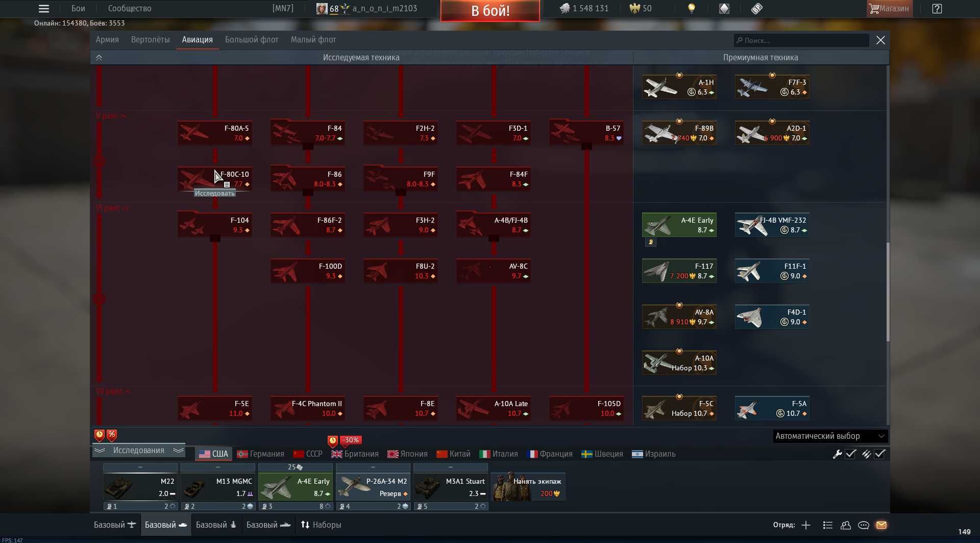Collapse the research tree double-arrow icon
980x543 pixels.
(x=99, y=58)
